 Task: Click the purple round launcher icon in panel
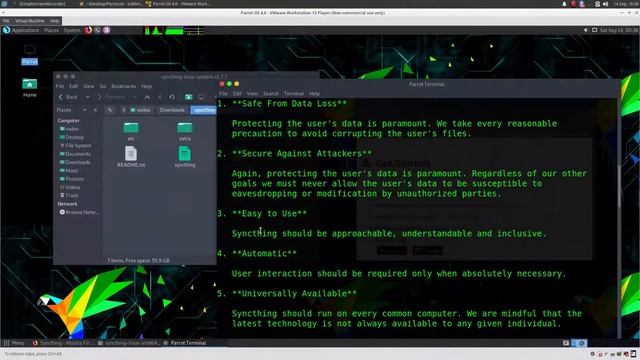(107, 30)
